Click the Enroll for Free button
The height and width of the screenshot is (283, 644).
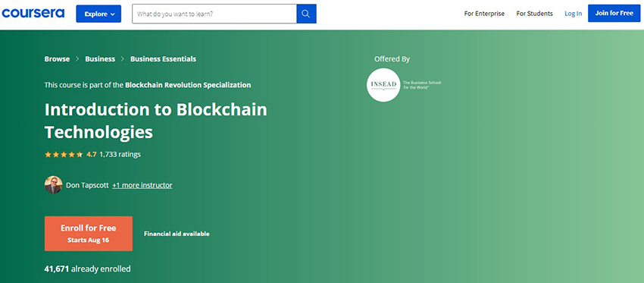[x=89, y=234]
